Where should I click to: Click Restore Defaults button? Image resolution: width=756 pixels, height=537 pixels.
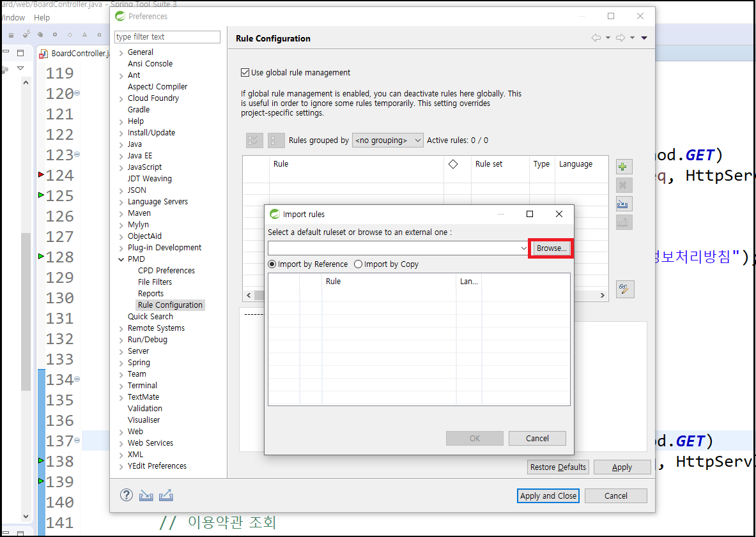[x=558, y=467]
